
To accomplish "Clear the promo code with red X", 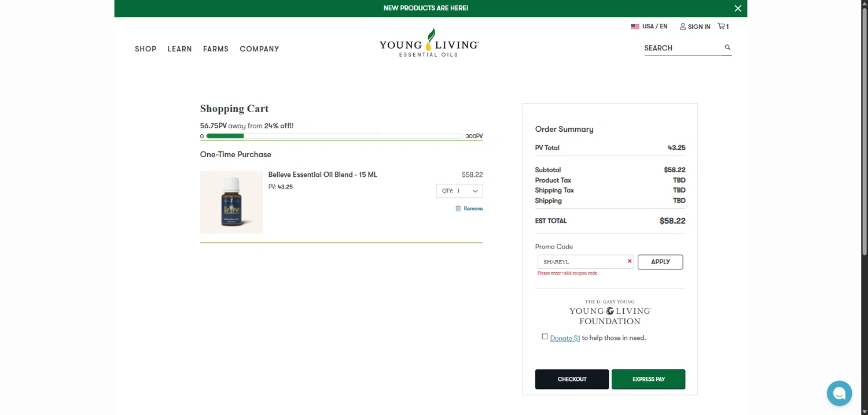I will (x=630, y=261).
